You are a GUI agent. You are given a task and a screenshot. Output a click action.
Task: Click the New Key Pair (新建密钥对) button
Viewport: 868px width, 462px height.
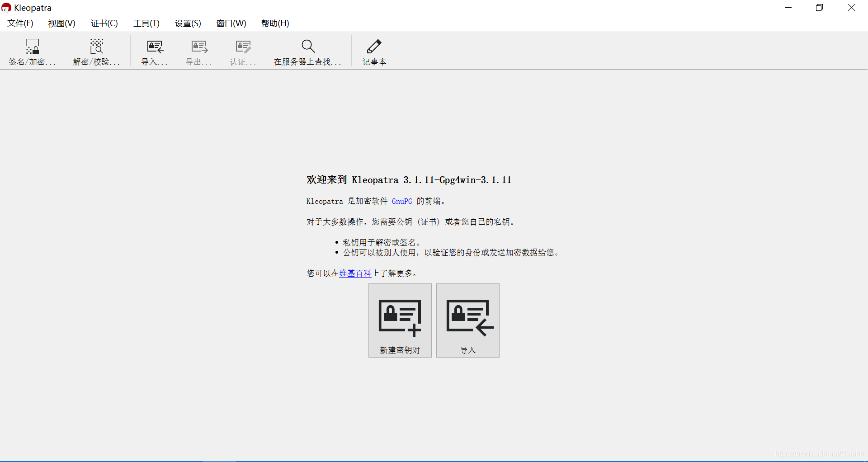click(400, 321)
